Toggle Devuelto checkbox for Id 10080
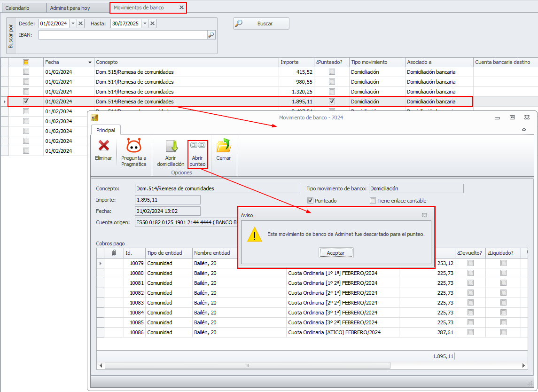Image resolution: width=538 pixels, height=392 pixels. click(470, 273)
